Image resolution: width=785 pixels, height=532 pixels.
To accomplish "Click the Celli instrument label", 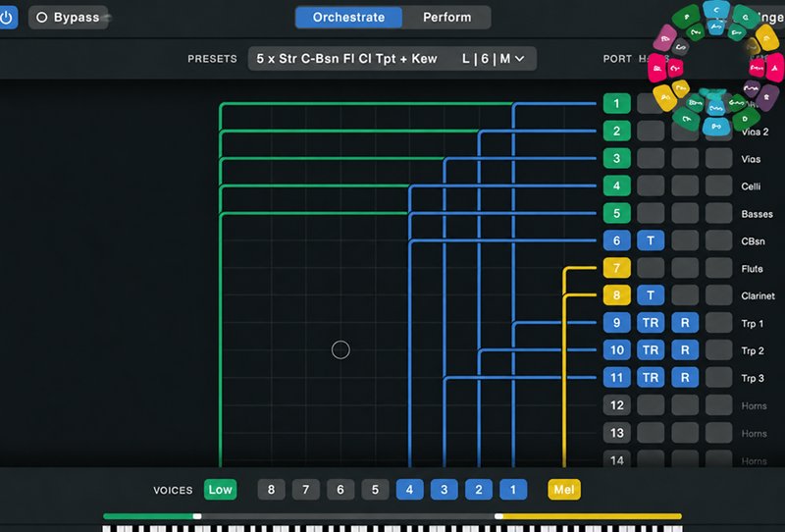I will [751, 186].
